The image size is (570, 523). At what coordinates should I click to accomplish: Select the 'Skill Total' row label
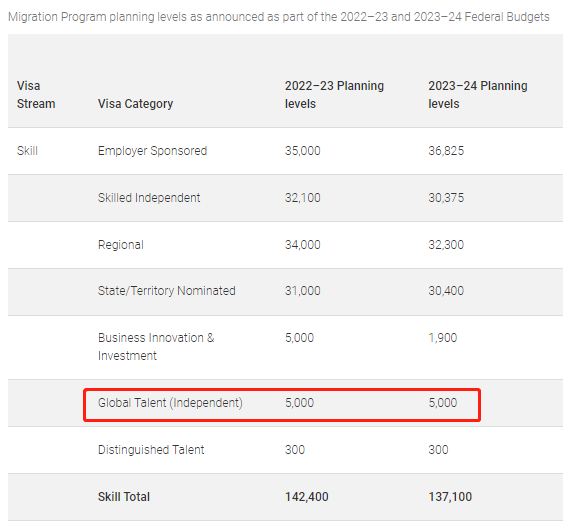click(x=124, y=497)
